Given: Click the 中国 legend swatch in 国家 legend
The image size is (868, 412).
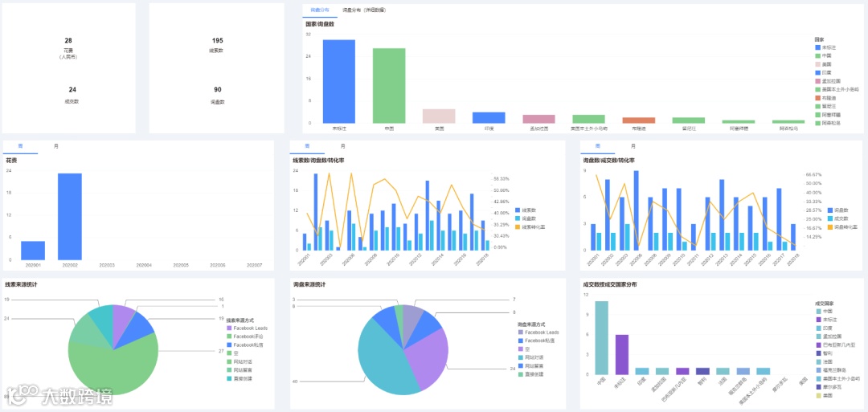Looking at the screenshot, I should point(817,56).
